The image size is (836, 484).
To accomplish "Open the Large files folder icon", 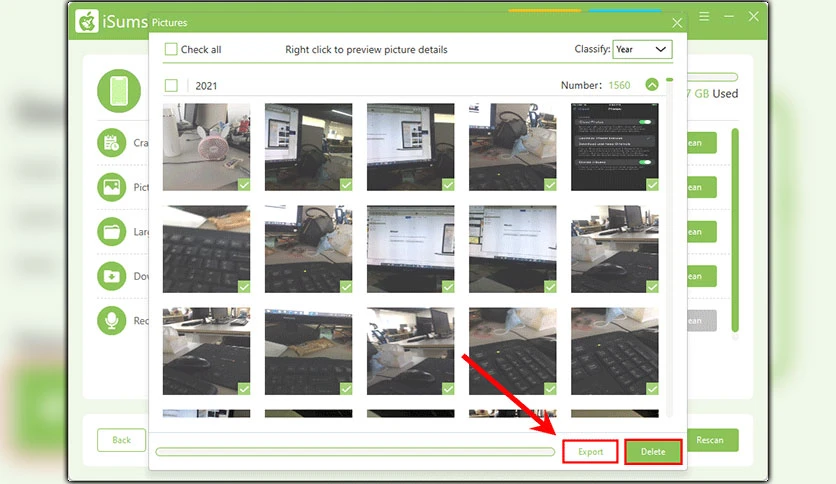I will 111,232.
